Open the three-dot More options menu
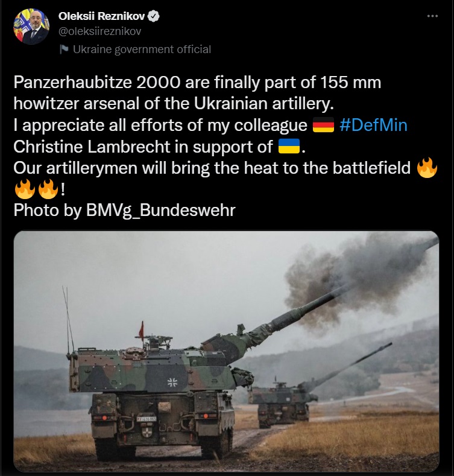454x476 pixels. pyautogui.click(x=432, y=16)
